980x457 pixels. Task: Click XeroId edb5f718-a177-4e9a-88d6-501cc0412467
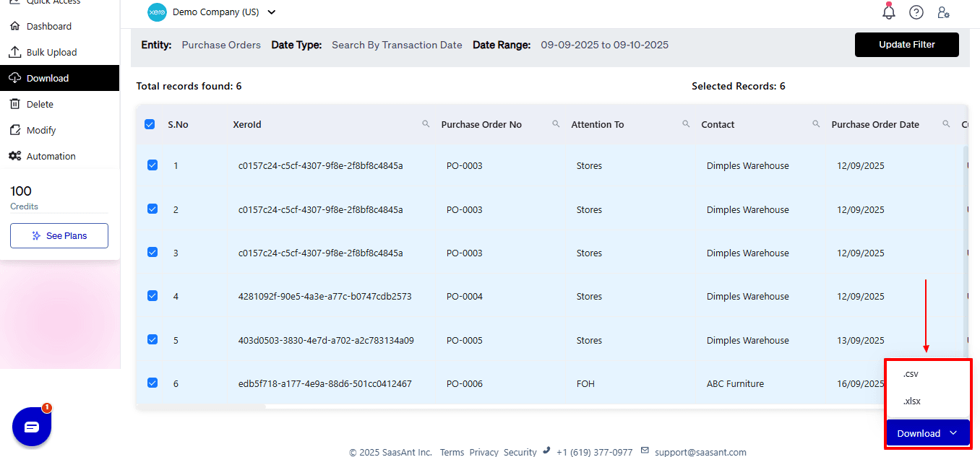coord(325,383)
